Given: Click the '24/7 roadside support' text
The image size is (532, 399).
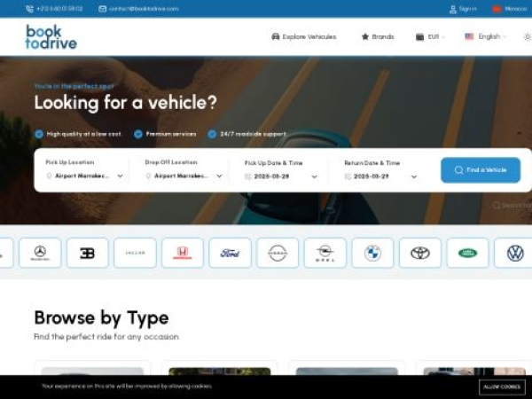Looking at the screenshot, I should tap(253, 134).
